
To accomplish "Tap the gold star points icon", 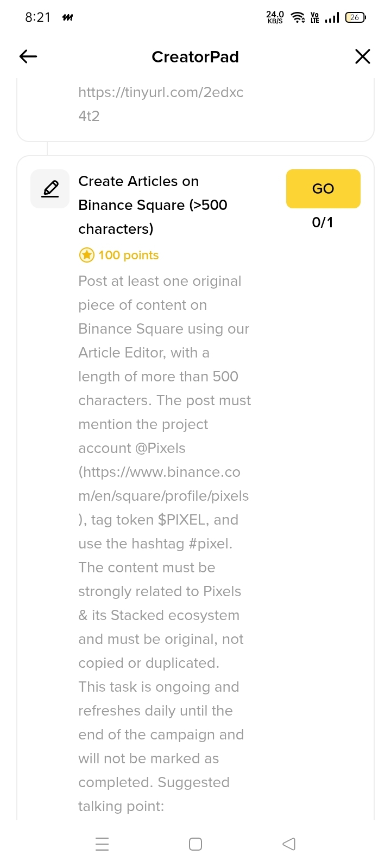I will pos(86,255).
